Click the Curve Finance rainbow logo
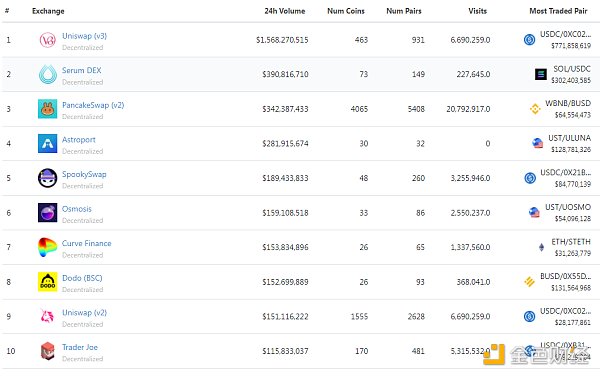This screenshot has height=376, width=600. [x=47, y=247]
